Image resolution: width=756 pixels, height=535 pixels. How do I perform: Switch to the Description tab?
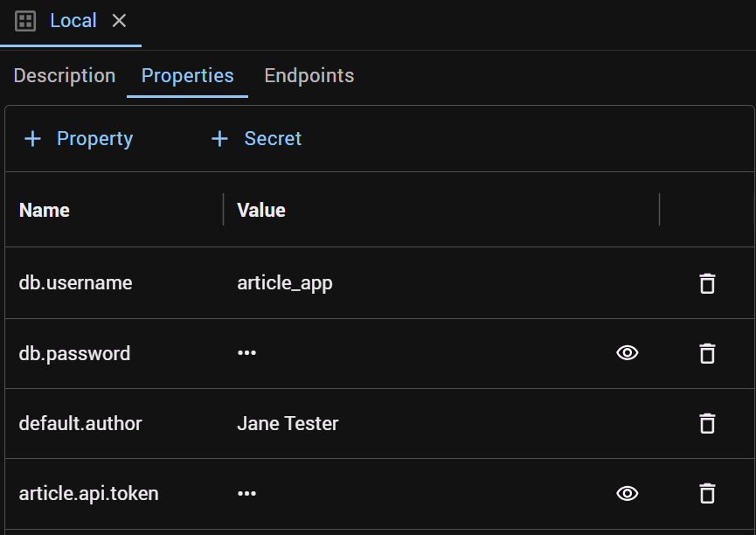(x=65, y=76)
